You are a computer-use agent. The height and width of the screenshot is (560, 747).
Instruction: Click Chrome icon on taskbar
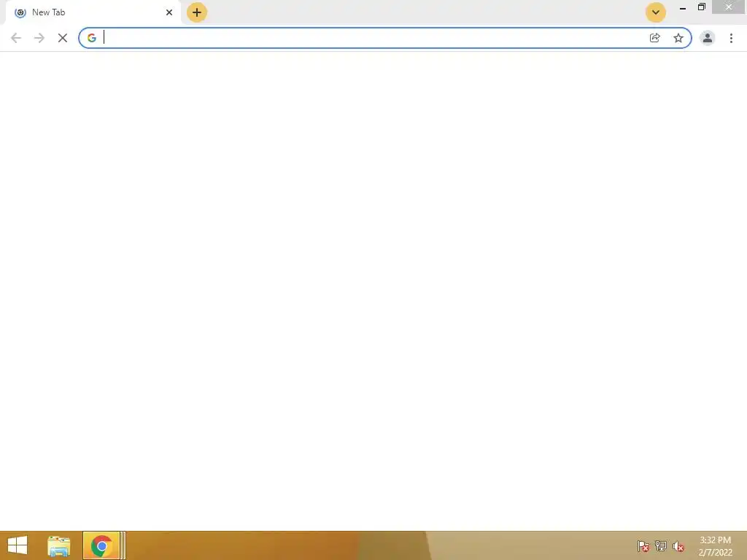tap(101, 545)
